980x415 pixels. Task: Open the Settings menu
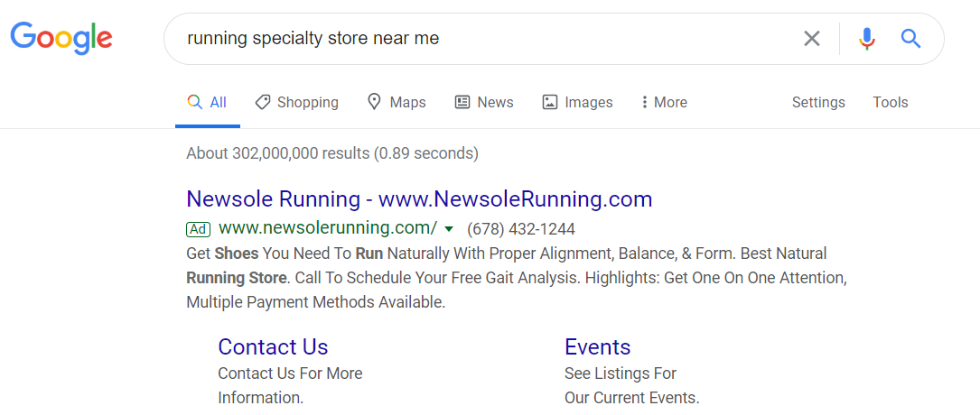pos(818,103)
